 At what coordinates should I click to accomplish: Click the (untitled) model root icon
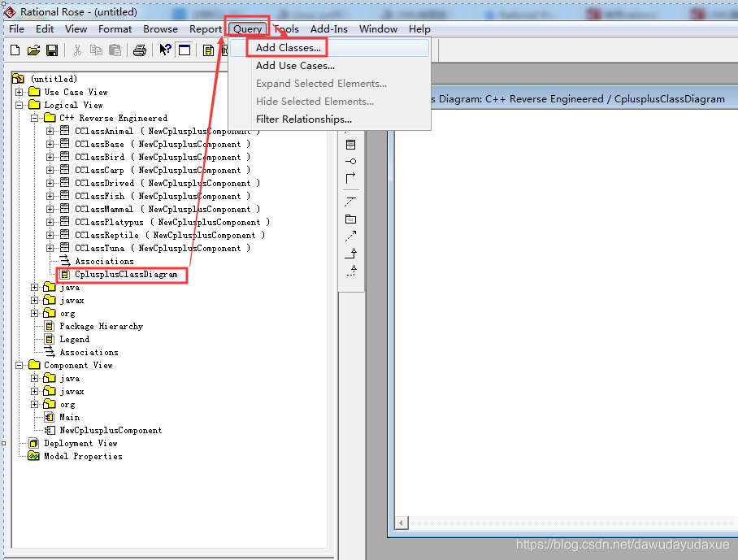click(x=19, y=79)
